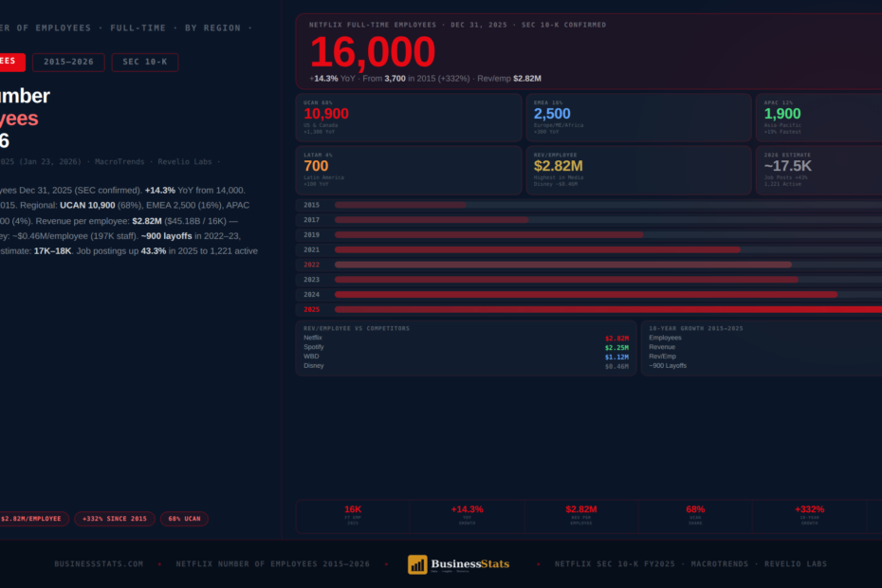Click the 2024 employee bar
882x588 pixels.
tap(586, 294)
